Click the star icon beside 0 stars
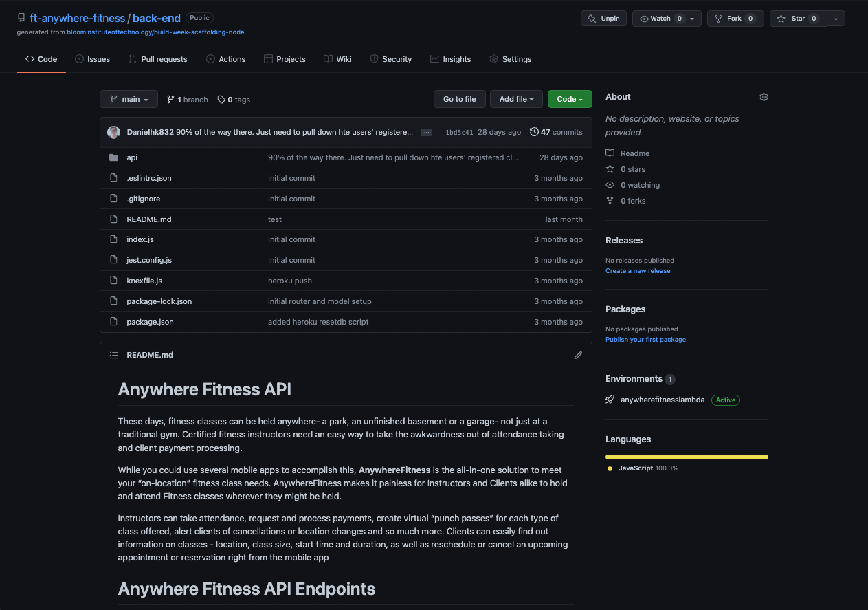The image size is (868, 610). coord(610,169)
